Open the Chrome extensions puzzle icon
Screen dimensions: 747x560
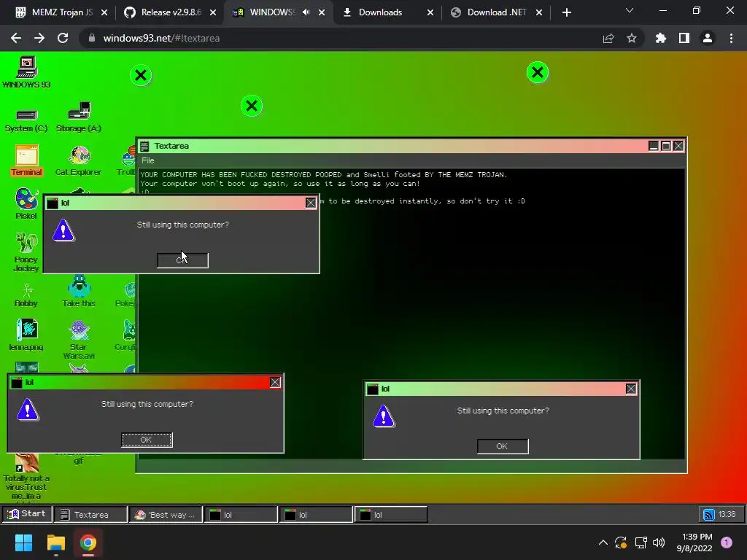click(x=661, y=38)
